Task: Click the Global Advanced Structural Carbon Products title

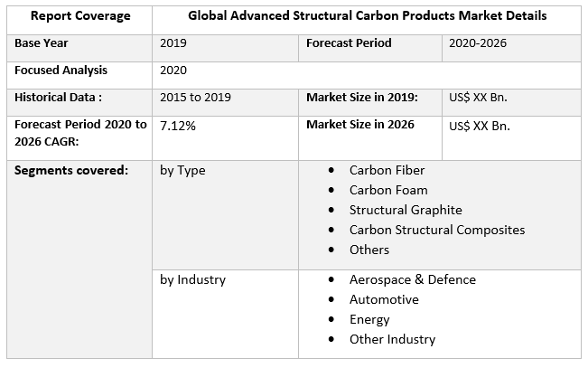Action: 367,16
